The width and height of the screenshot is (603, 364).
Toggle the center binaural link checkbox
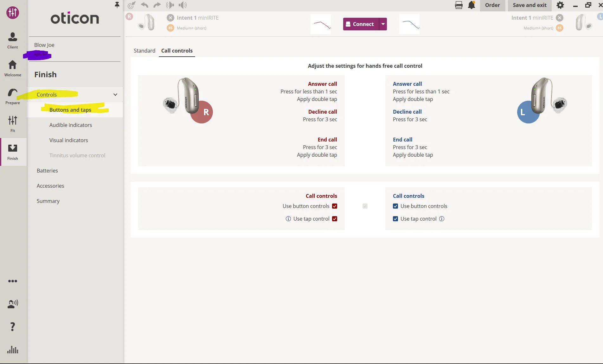pyautogui.click(x=365, y=206)
